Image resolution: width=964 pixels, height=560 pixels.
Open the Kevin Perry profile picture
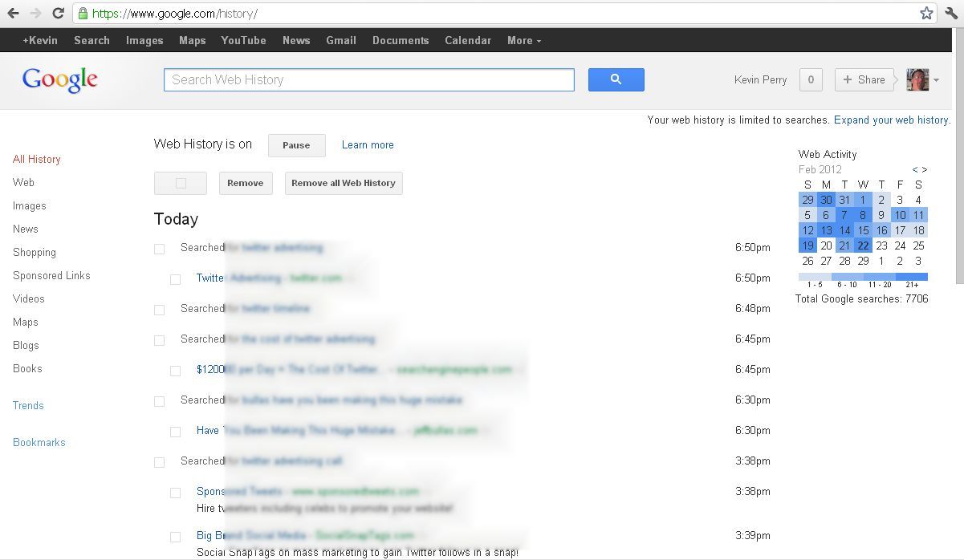[x=917, y=79]
